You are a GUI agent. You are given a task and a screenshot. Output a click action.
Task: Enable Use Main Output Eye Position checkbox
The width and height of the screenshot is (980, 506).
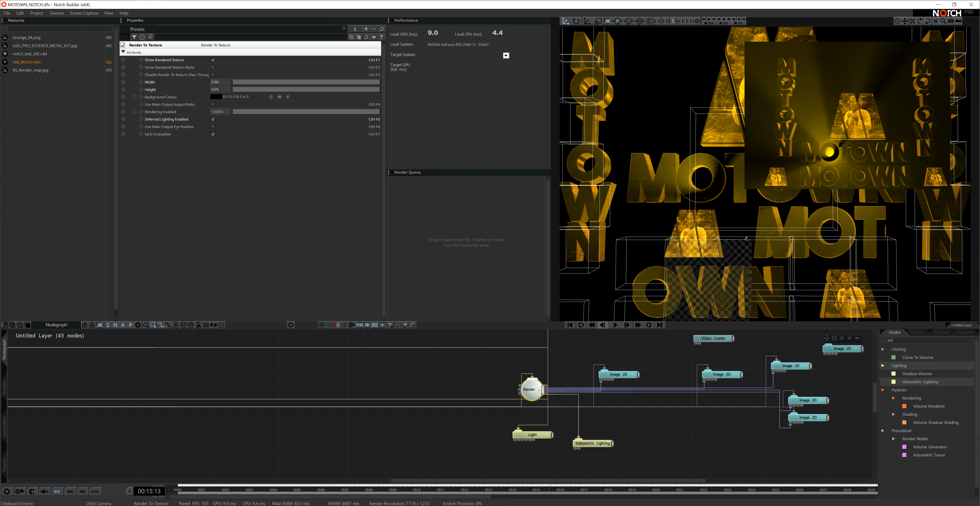[213, 127]
